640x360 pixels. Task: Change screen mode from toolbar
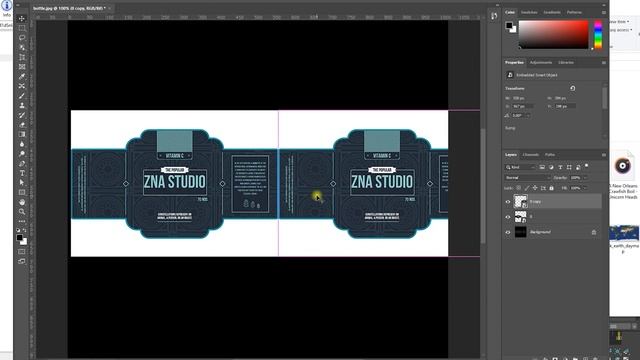(x=22, y=261)
